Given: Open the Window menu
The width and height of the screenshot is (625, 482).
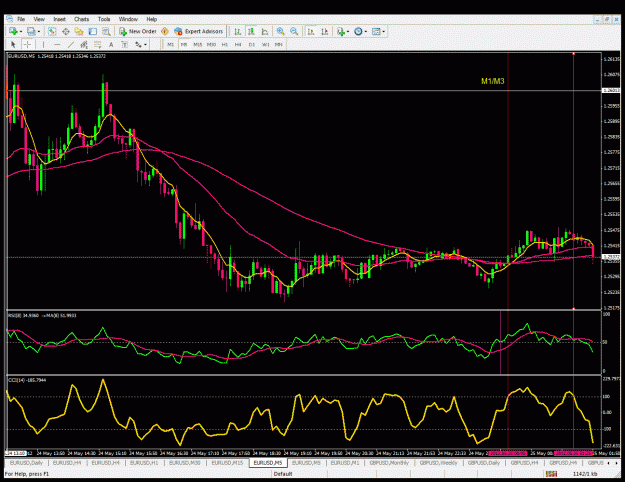Looking at the screenshot, I should click(x=128, y=19).
